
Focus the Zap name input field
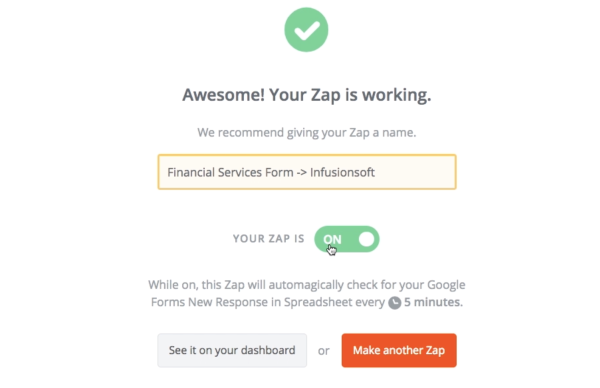[307, 172]
